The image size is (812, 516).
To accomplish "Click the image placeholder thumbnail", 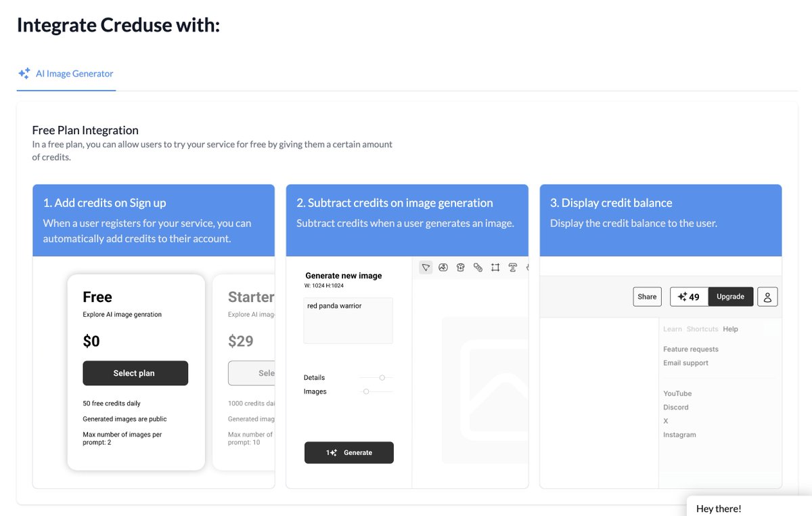I will 485,390.
